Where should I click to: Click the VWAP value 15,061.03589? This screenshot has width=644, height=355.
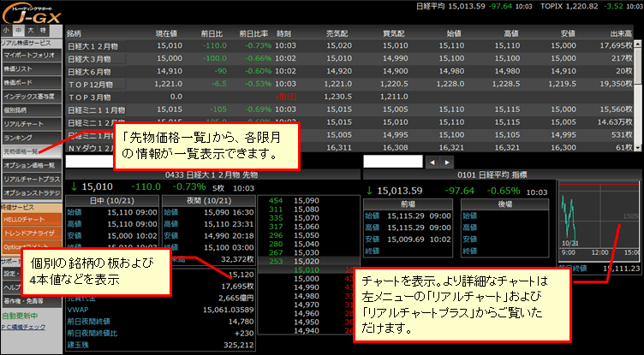pyautogui.click(x=229, y=310)
